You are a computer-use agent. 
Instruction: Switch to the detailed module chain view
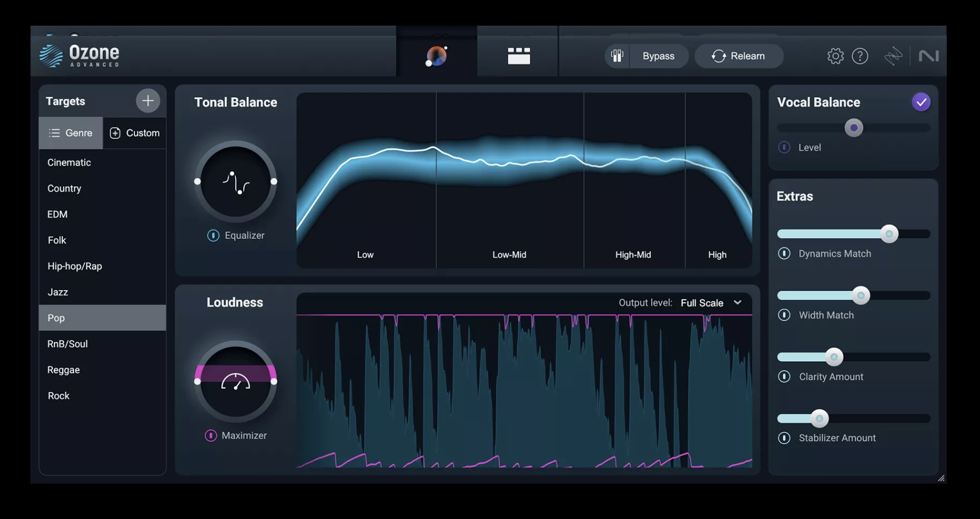coord(517,55)
